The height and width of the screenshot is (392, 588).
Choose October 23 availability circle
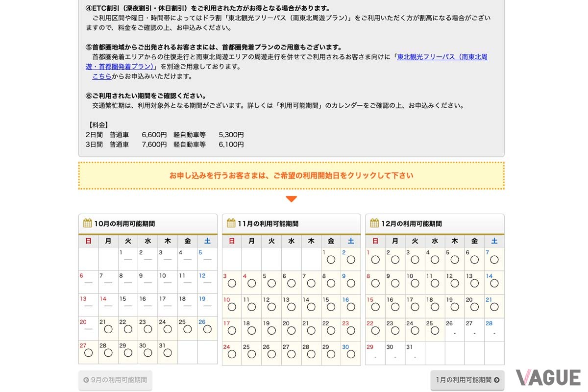click(148, 329)
